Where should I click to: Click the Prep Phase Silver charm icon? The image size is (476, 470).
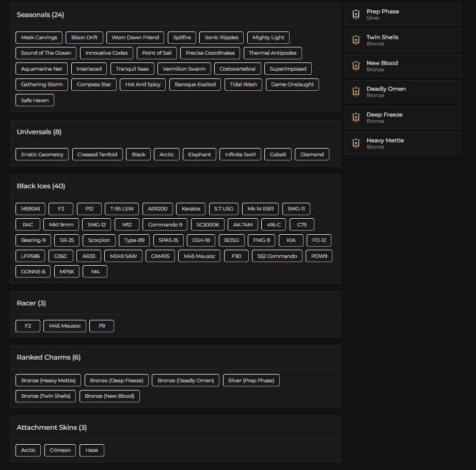point(356,14)
